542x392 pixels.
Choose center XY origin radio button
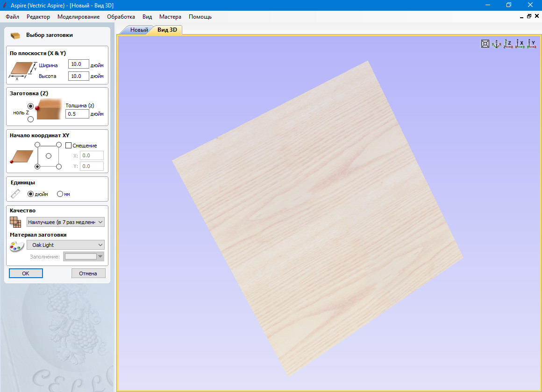tap(48, 156)
